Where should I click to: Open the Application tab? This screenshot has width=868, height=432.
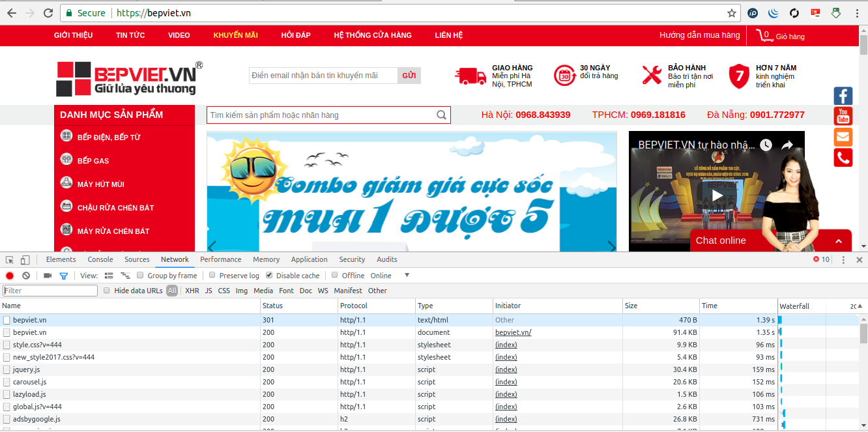pos(310,259)
